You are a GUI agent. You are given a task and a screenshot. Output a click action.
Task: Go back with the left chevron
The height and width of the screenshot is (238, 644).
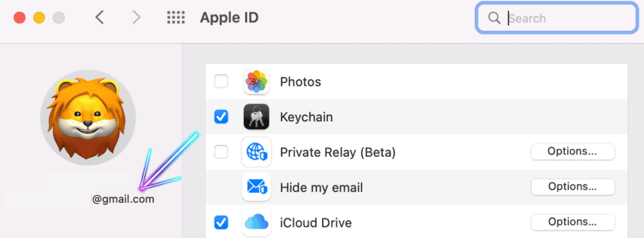[x=99, y=18]
